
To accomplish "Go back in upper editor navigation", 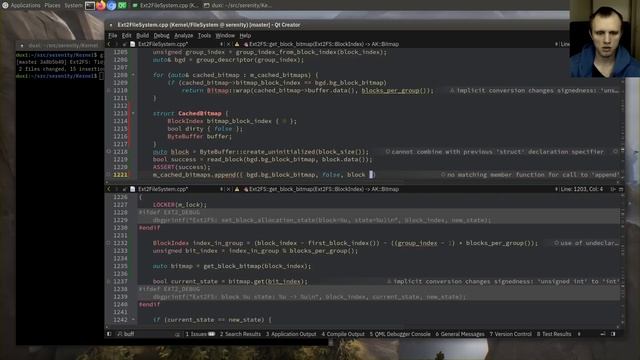I will pyautogui.click(x=109, y=44).
